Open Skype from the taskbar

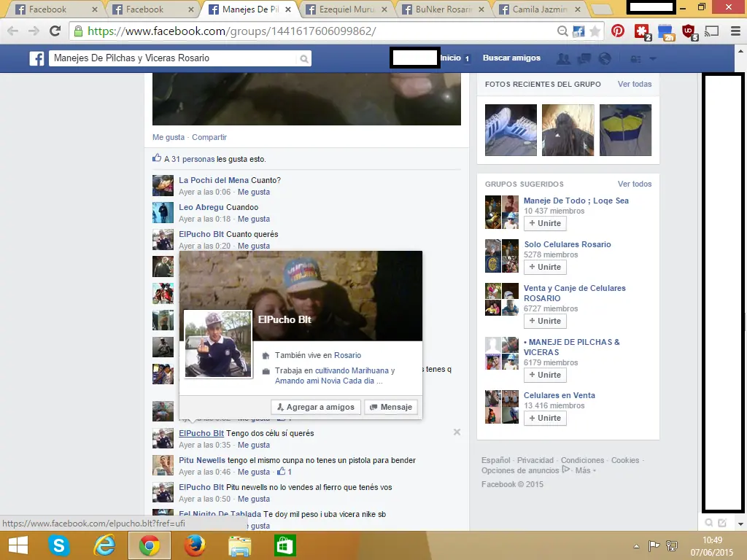(58, 545)
